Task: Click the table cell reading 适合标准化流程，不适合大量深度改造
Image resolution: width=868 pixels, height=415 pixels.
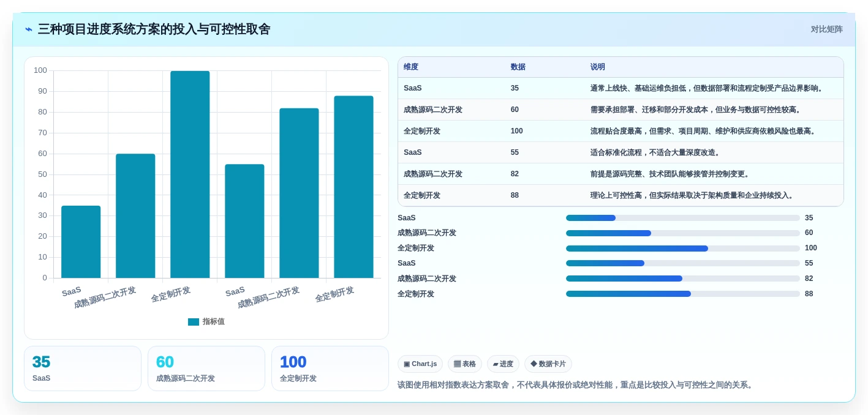Action: point(714,152)
